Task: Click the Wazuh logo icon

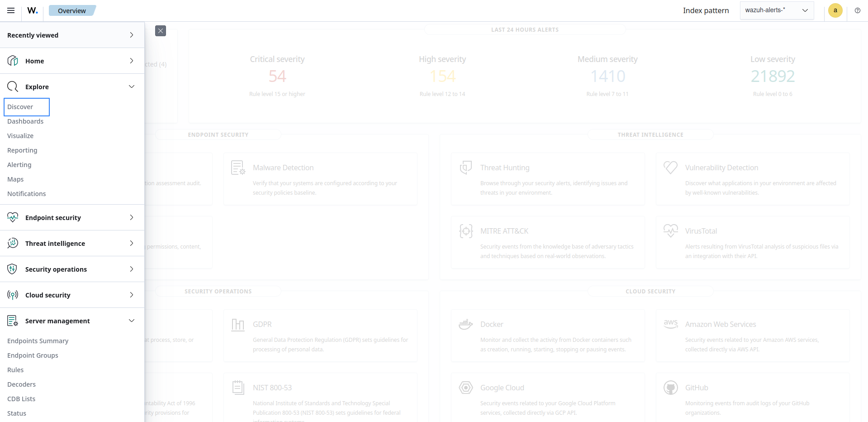Action: pyautogui.click(x=33, y=10)
